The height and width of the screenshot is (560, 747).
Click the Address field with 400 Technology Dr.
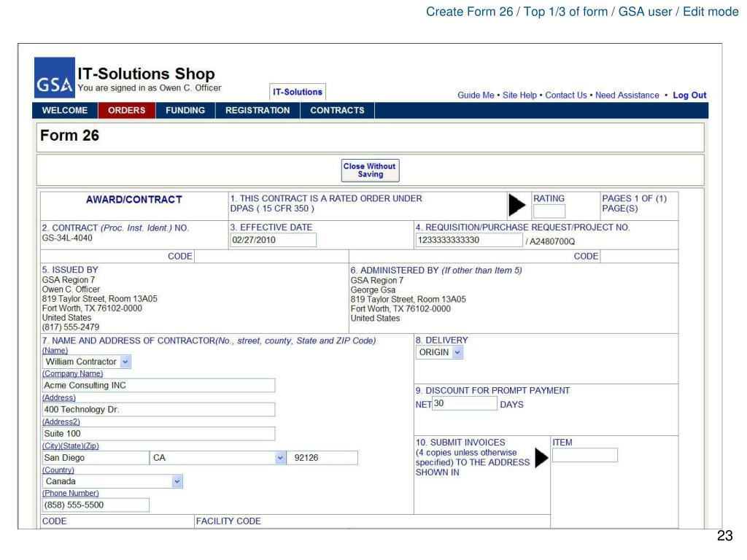click(158, 410)
